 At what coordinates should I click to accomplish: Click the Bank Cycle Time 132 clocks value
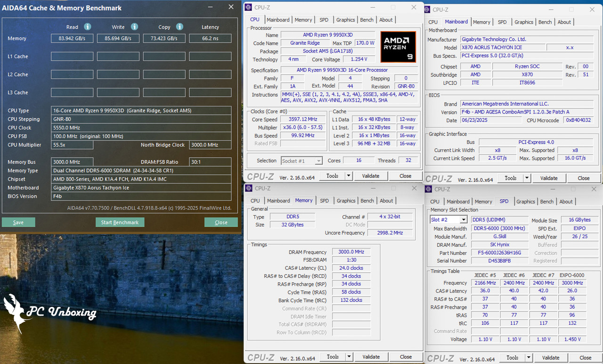pyautogui.click(x=351, y=300)
